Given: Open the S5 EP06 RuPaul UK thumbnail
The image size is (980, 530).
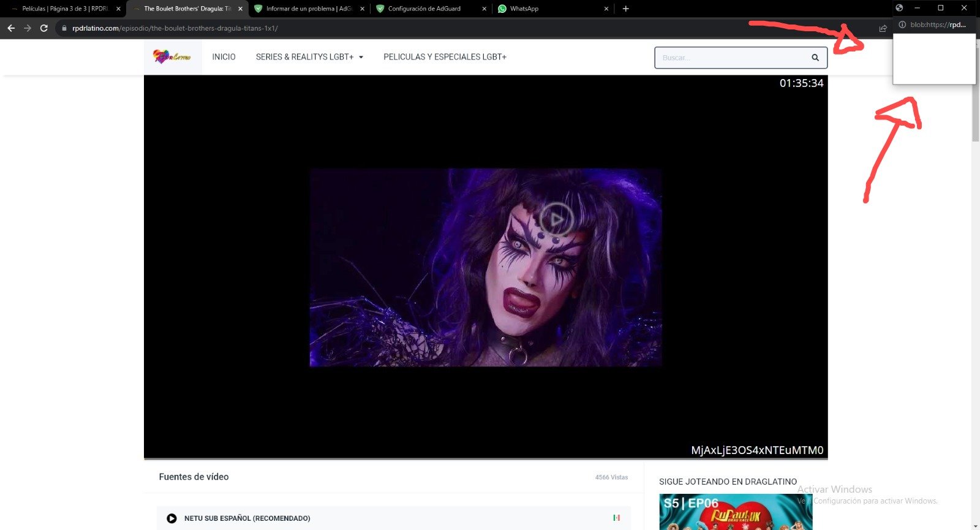Looking at the screenshot, I should (735, 512).
